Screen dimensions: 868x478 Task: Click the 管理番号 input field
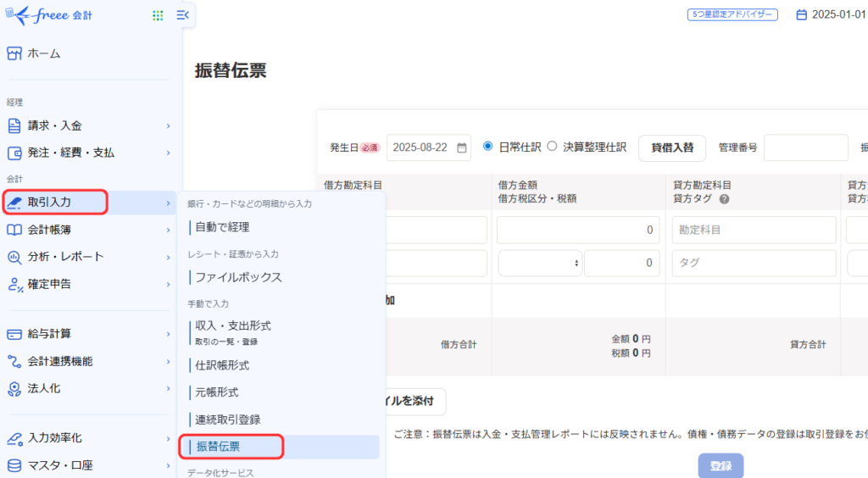coord(805,147)
